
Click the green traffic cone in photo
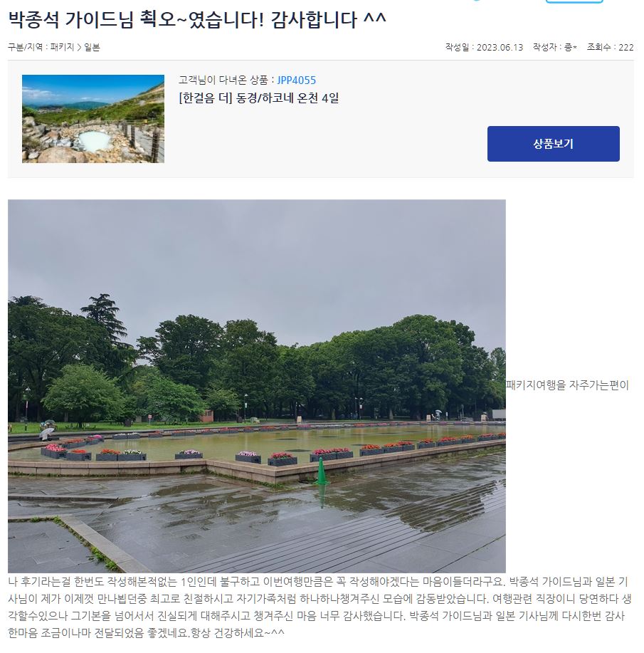321,471
